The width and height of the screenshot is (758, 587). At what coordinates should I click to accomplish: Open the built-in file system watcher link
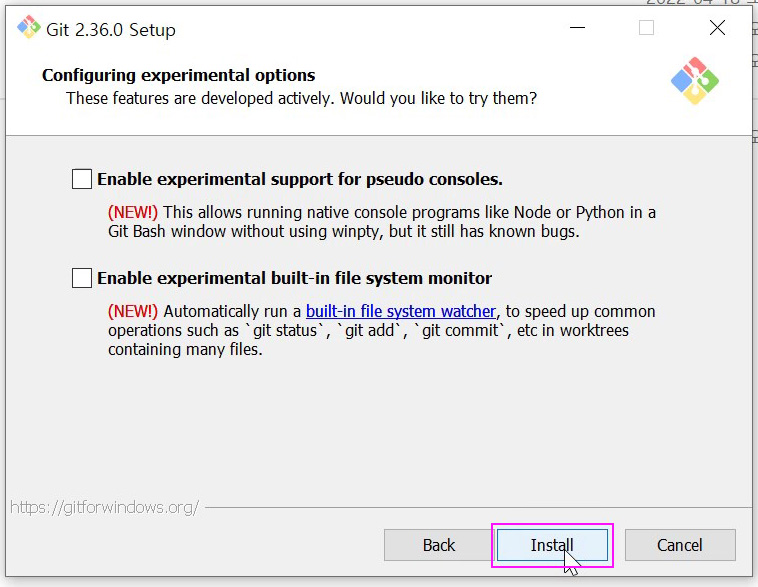pyautogui.click(x=400, y=311)
